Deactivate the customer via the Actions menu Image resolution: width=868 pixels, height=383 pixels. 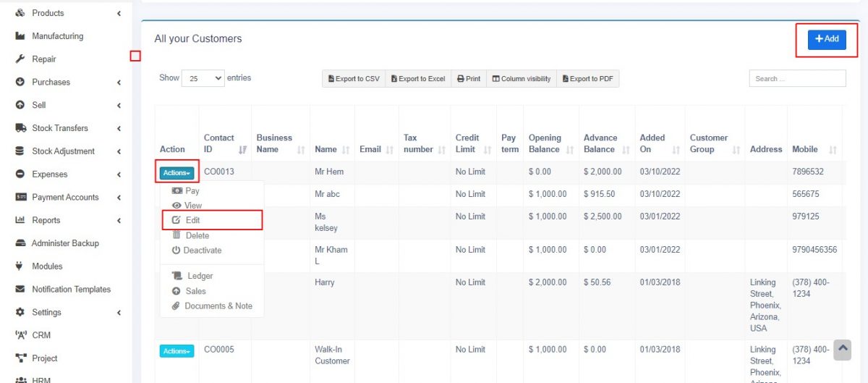[196, 251]
